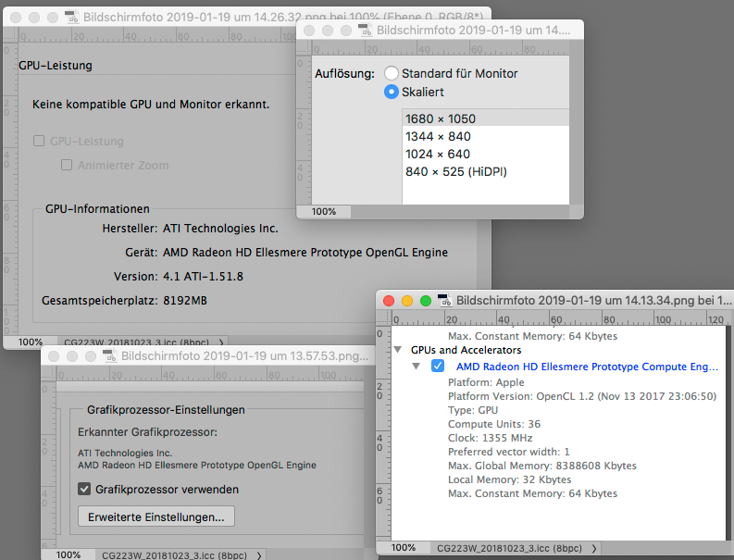
Task: Click title bar 'Bildschirmfoto 2019-01-19 um 14.13.34.png'
Action: tap(593, 301)
